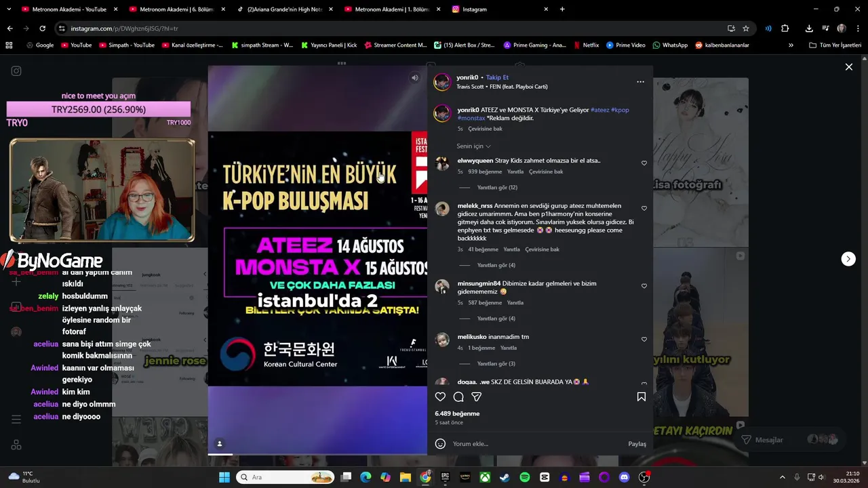The height and width of the screenshot is (488, 868).
Task: Open Steam from the taskbar
Action: click(505, 477)
